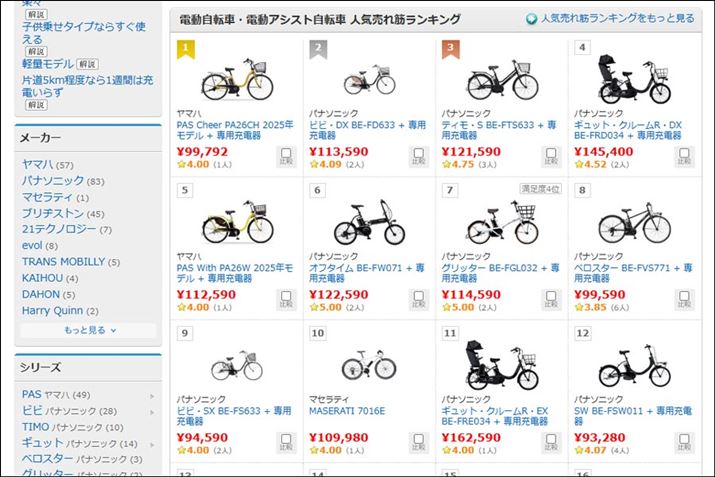The width and height of the screenshot is (715, 477).
Task: Check the 比較 box for ティモ・S BE-FTS633
Action: click(551, 156)
